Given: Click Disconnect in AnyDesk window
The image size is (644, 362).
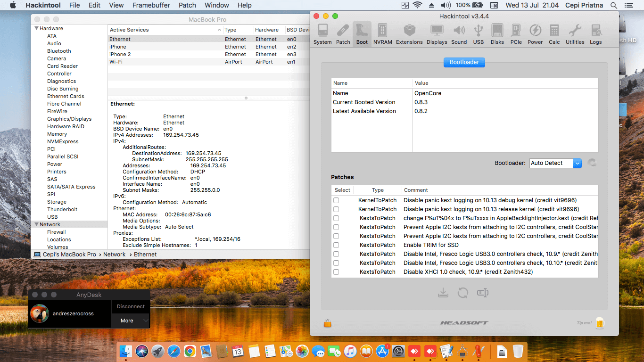Looking at the screenshot, I should tap(131, 306).
